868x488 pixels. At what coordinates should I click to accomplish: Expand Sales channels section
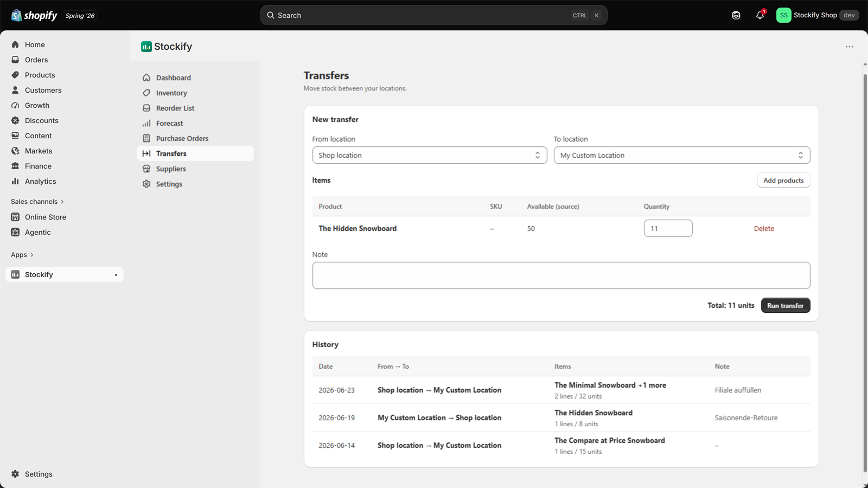(37, 202)
